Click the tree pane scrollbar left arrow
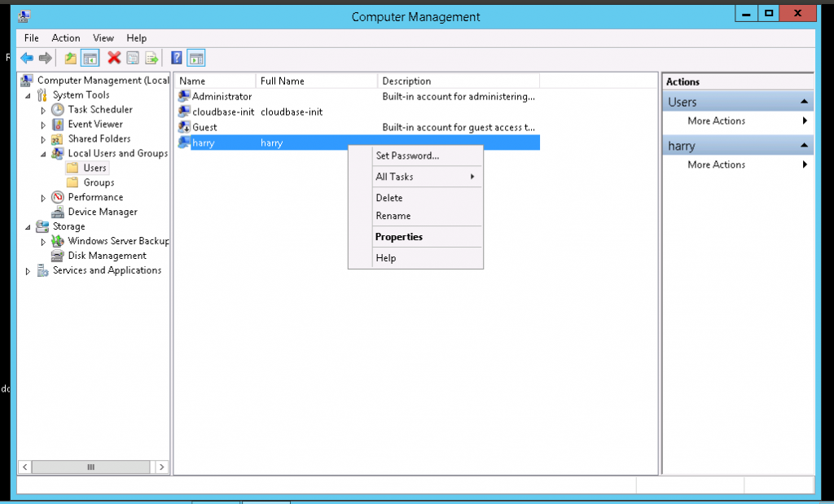This screenshot has height=504, width=834. pos(24,467)
